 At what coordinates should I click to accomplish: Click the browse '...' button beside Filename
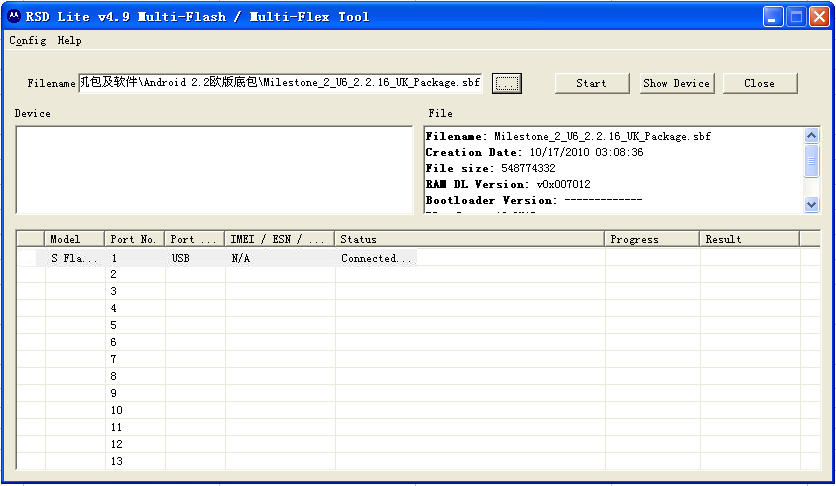tap(507, 83)
